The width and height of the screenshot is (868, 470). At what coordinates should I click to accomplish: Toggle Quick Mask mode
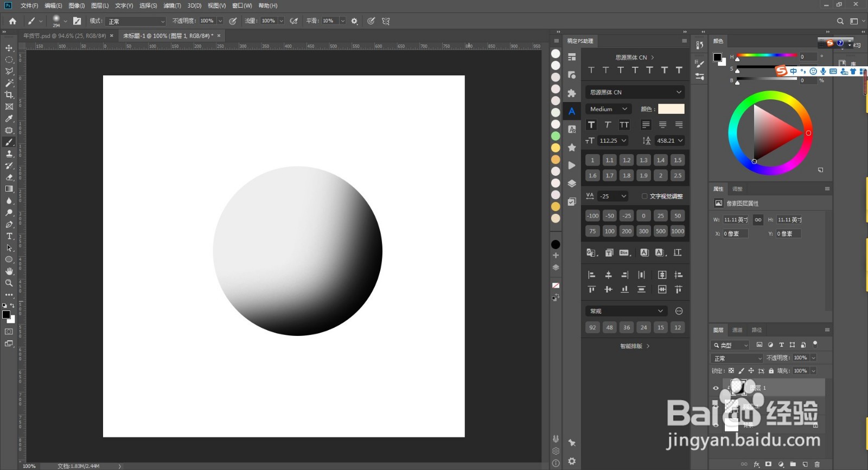[x=9, y=332]
